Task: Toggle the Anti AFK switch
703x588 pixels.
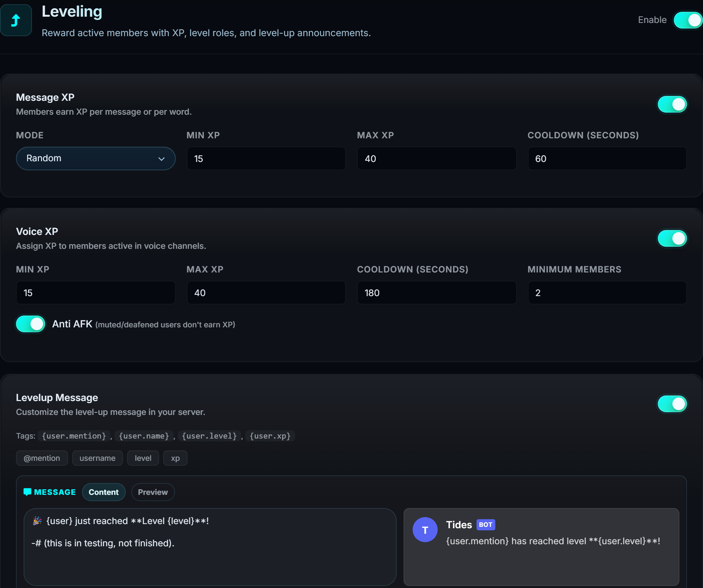Action: click(31, 324)
